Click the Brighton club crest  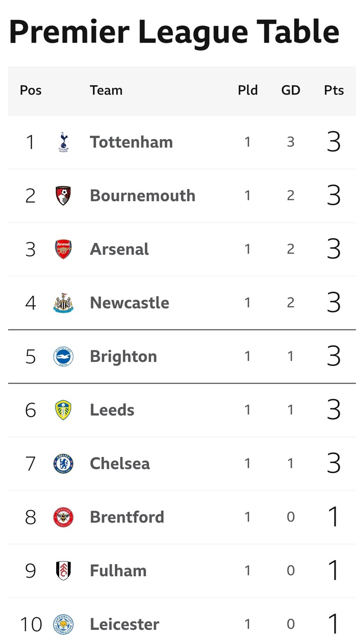63,356
